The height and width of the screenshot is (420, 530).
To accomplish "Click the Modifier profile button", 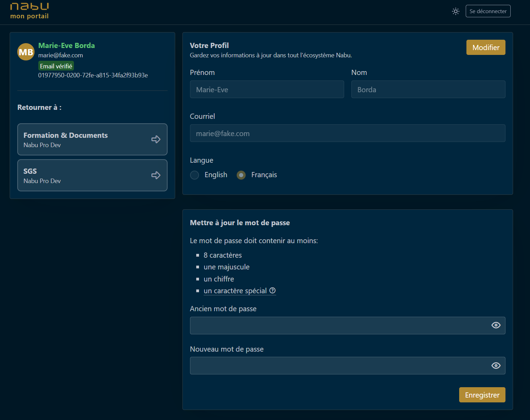I will [485, 47].
